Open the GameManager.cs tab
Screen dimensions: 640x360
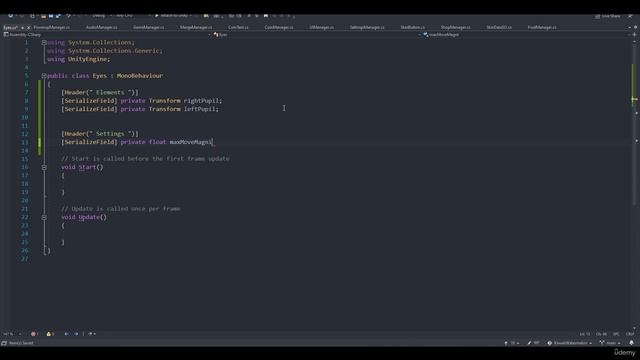click(x=149, y=27)
